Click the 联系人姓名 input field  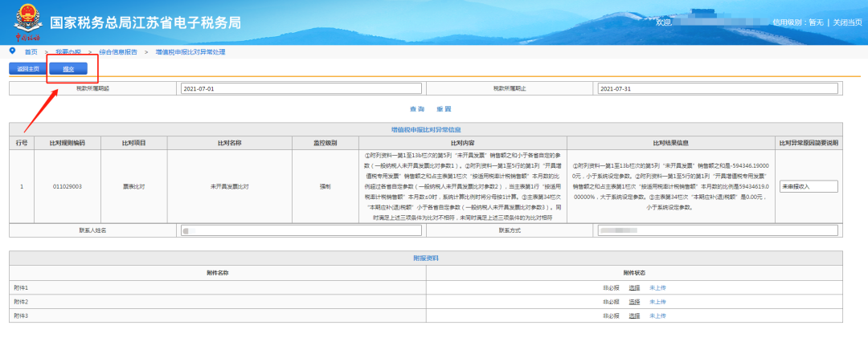(301, 230)
